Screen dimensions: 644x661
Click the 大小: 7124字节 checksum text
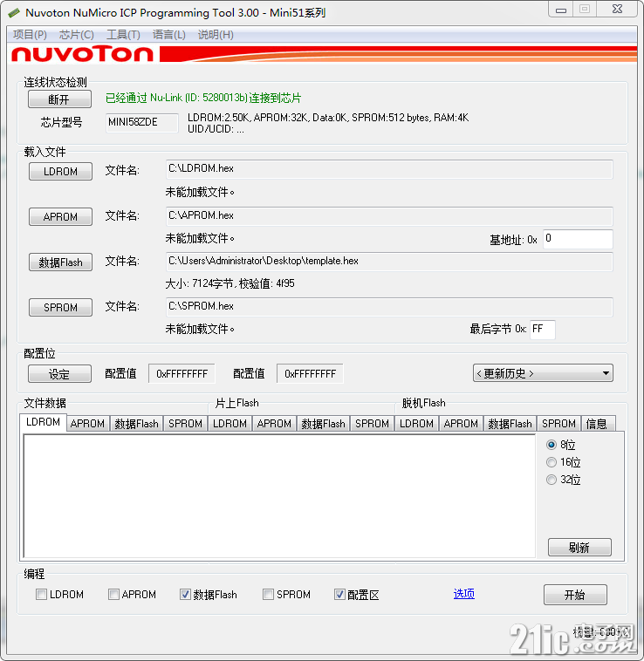click(x=230, y=283)
